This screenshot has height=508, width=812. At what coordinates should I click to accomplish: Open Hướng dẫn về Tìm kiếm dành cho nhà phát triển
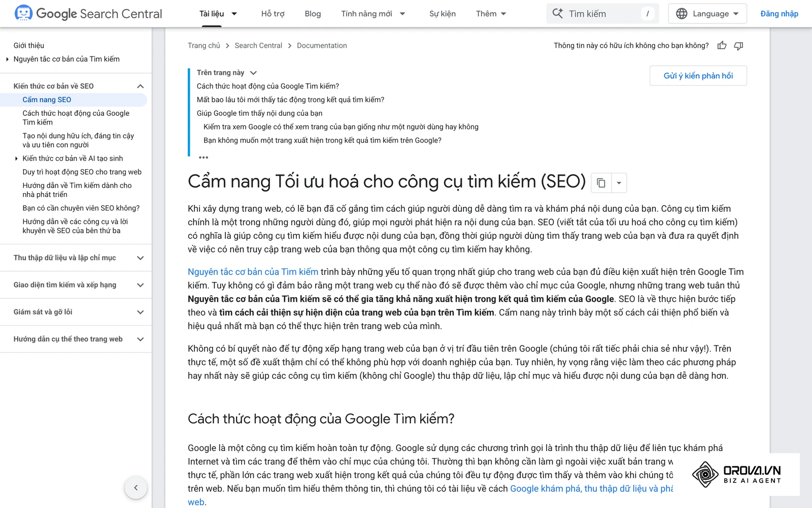[77, 190]
